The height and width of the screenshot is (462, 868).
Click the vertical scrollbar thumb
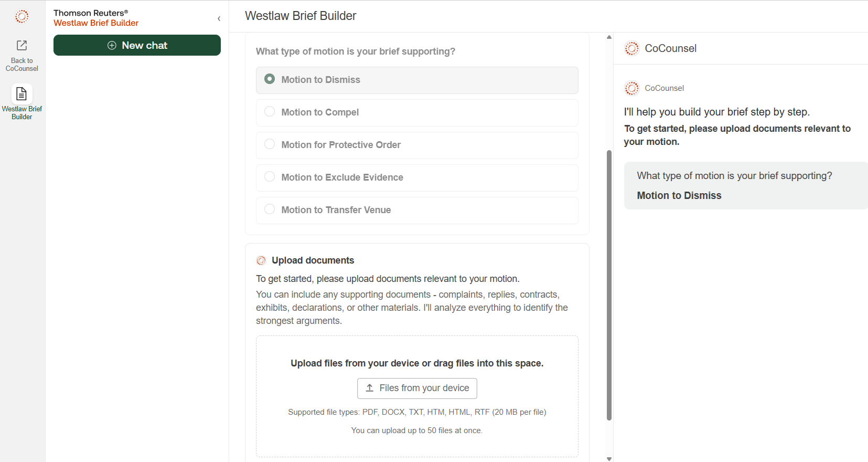click(609, 285)
